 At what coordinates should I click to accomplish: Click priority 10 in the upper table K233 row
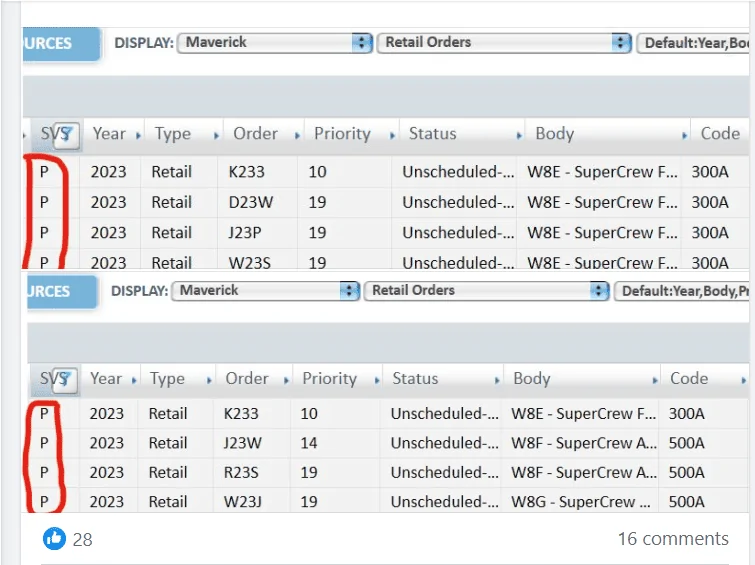click(317, 172)
